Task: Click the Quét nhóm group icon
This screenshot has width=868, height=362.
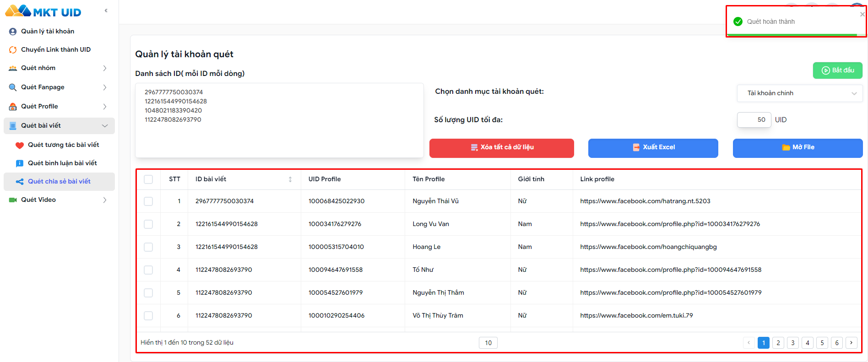Action: tap(13, 68)
